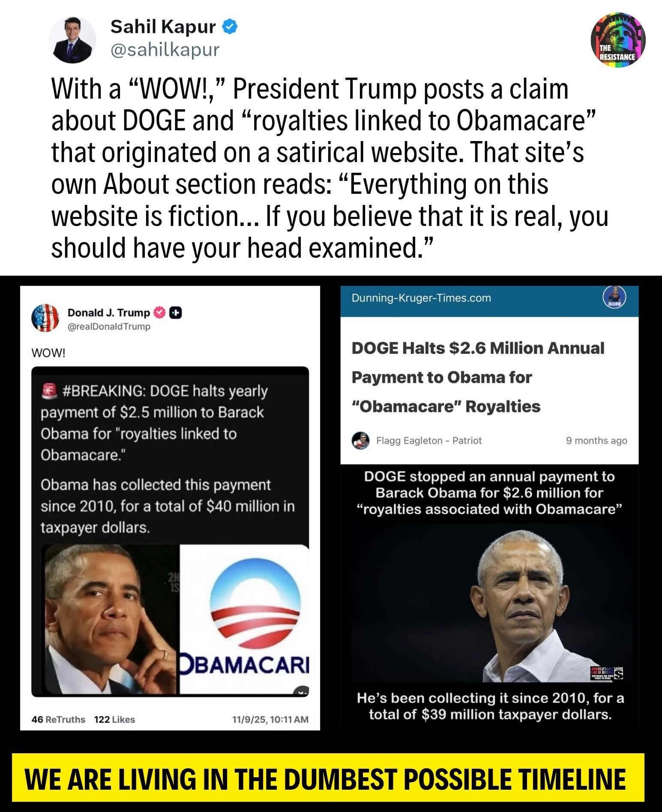
Task: Open the DOGE Halts $2.6 Million headline
Action: pyautogui.click(x=478, y=377)
